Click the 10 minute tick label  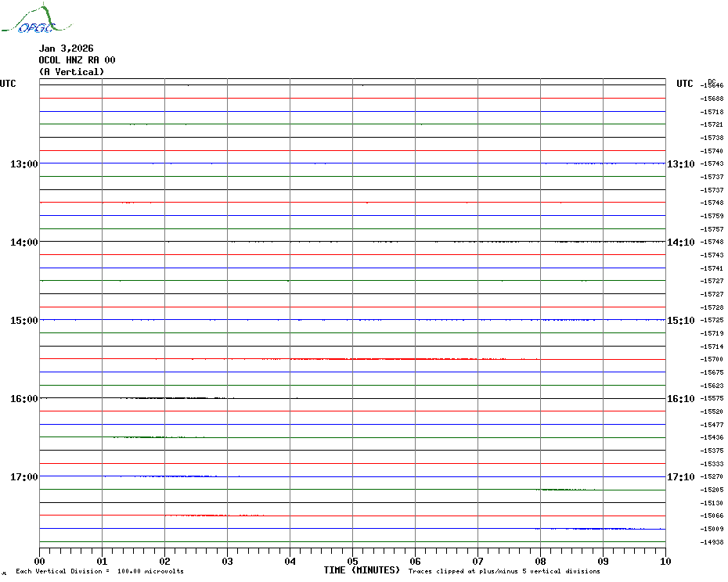point(665,561)
